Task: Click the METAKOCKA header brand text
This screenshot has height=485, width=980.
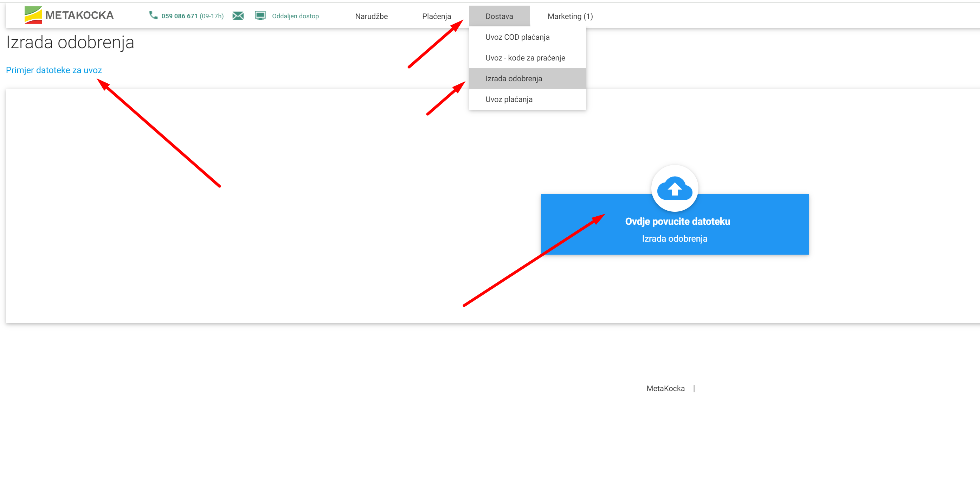Action: click(x=79, y=15)
